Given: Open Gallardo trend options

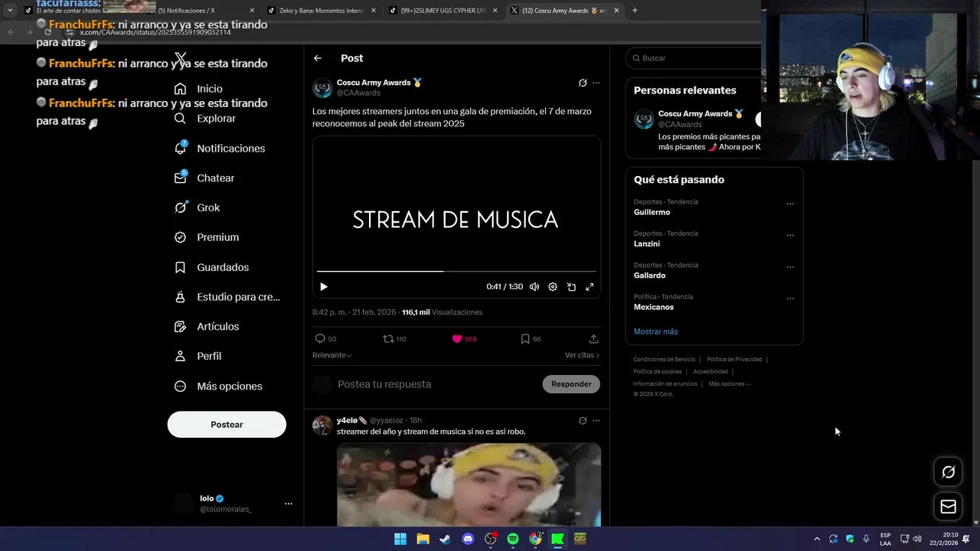Looking at the screenshot, I should pyautogui.click(x=790, y=267).
